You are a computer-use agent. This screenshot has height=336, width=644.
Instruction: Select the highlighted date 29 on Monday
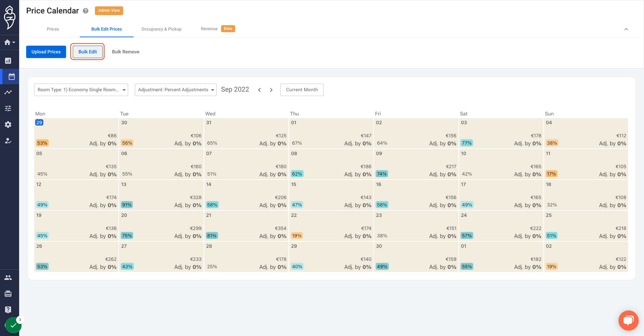(39, 123)
